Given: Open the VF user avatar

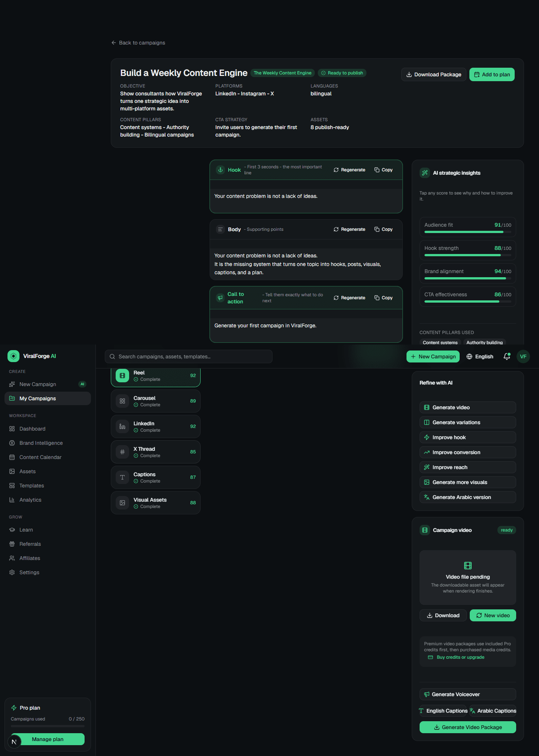Looking at the screenshot, I should pos(523,356).
